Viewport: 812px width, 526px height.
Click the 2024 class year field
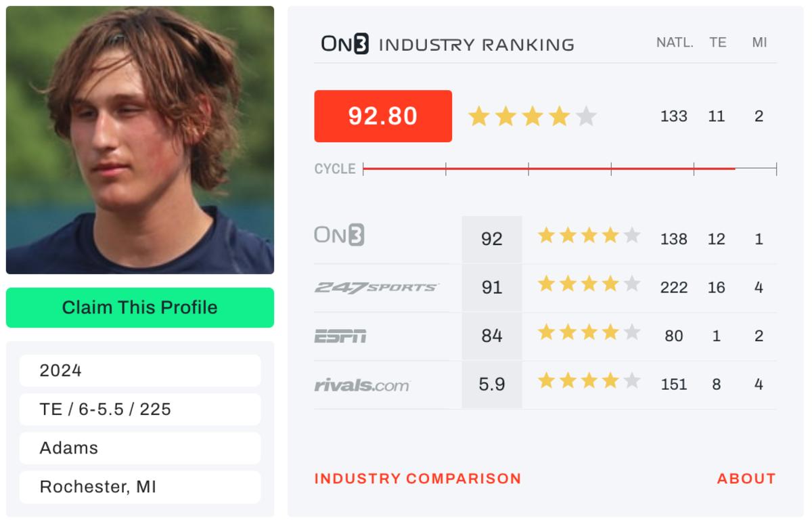point(140,370)
